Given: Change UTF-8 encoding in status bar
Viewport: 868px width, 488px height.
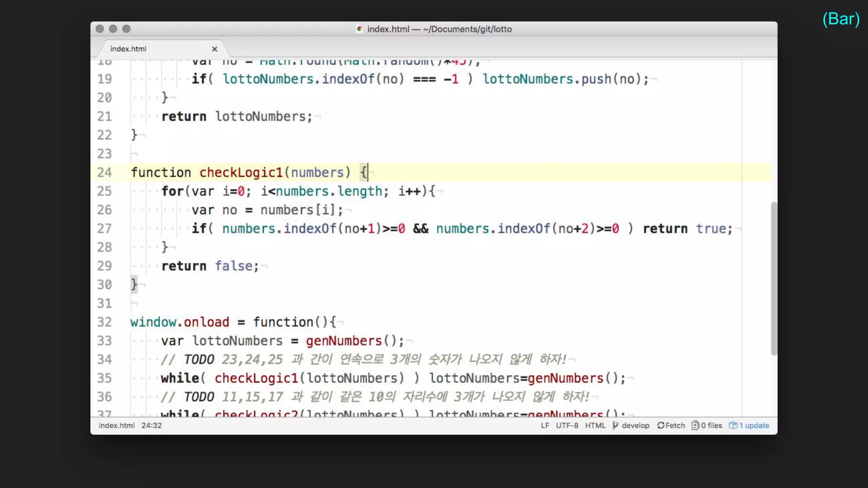Looking at the screenshot, I should pos(567,425).
